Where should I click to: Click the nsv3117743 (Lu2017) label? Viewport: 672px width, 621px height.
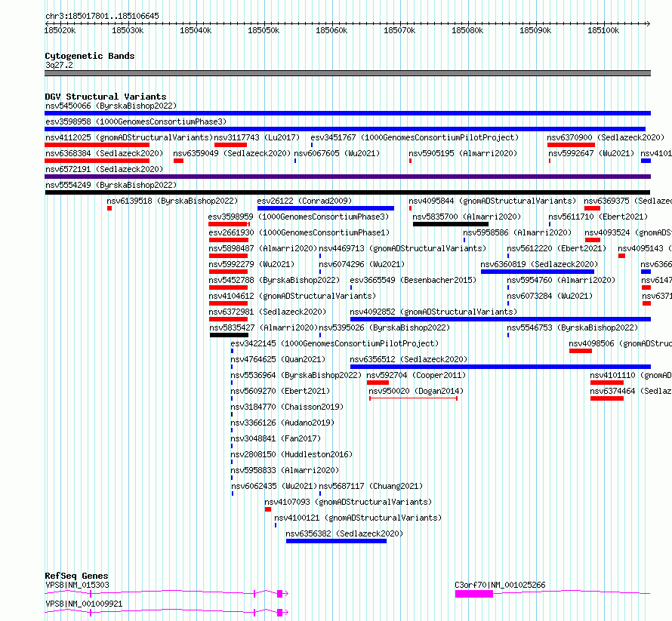coord(257,137)
